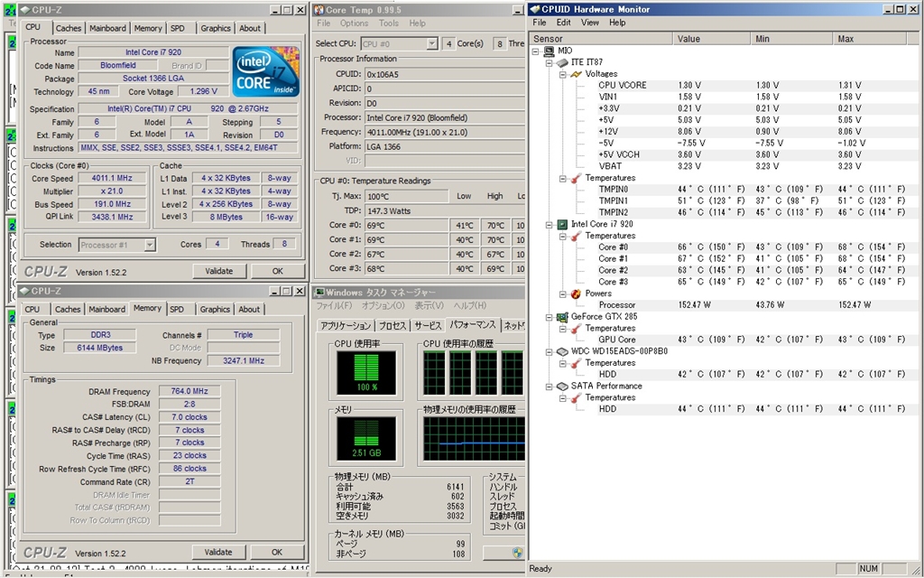Screen dimensions: 924x578
Task: Click the Max column header in Hardware Monitor
Action: 869,39
